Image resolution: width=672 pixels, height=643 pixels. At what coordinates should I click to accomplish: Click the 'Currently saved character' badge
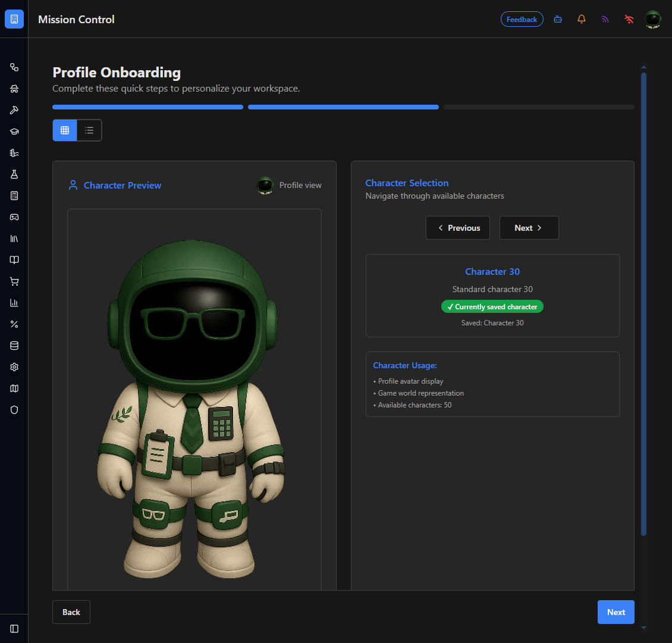492,306
